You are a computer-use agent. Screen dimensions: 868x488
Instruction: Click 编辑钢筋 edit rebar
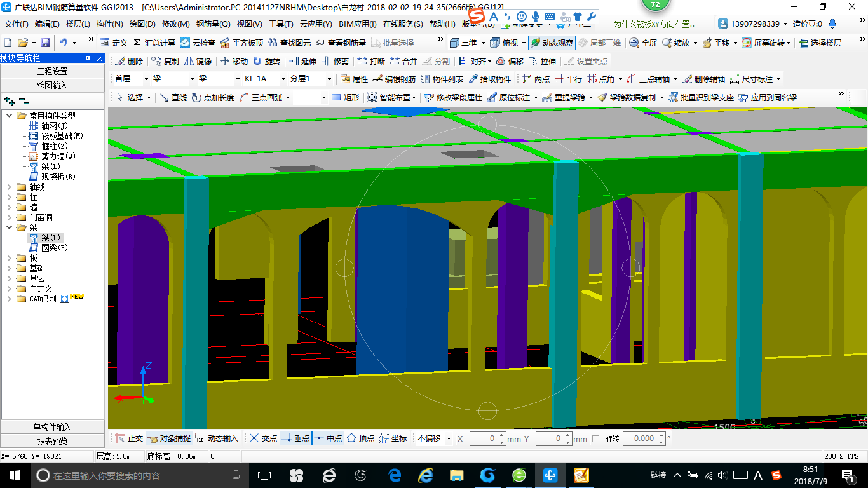pyautogui.click(x=394, y=79)
